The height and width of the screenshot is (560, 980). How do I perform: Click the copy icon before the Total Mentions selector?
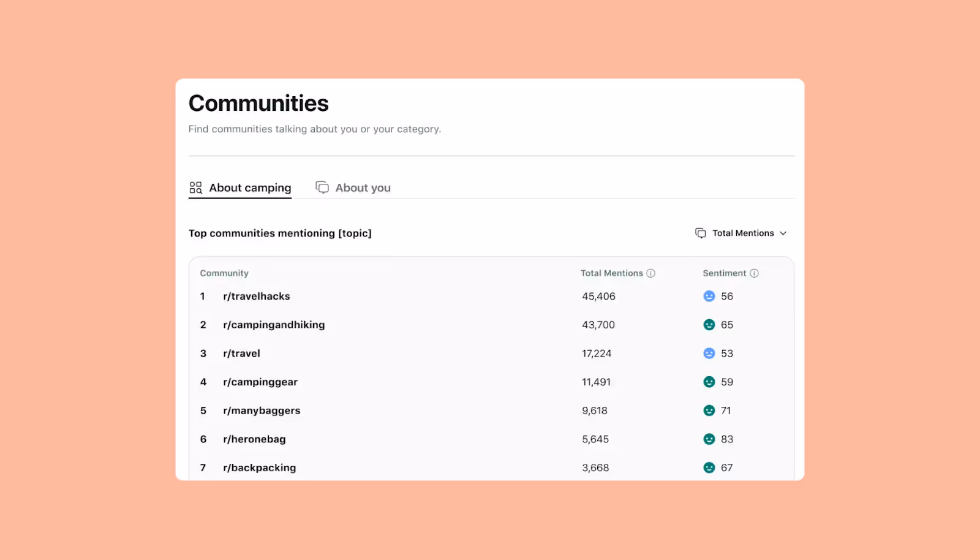point(701,233)
